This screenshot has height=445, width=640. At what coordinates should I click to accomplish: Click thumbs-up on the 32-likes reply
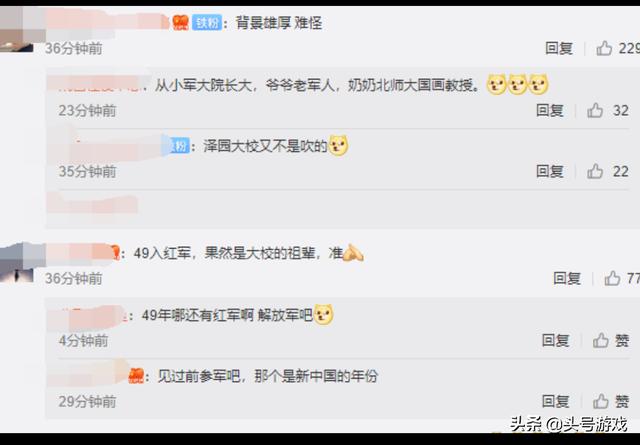595,110
